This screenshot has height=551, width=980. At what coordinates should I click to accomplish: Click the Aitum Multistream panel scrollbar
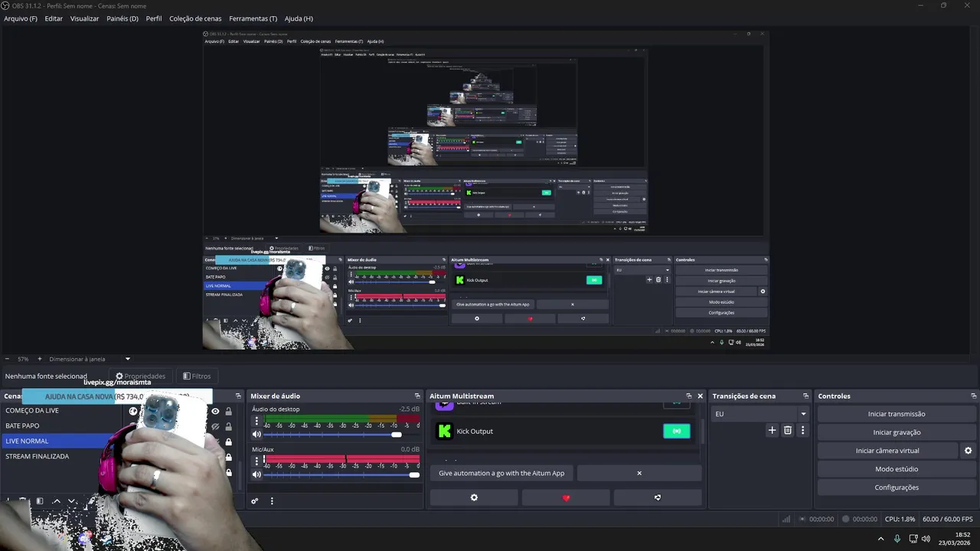[x=704, y=431]
